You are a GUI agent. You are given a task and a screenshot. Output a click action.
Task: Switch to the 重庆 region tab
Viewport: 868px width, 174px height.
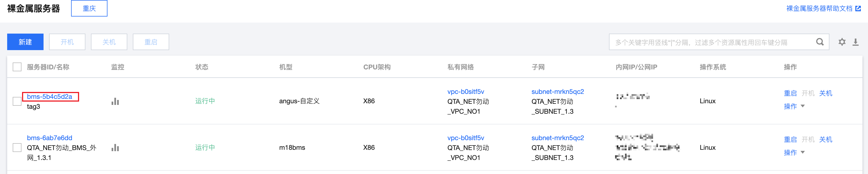click(x=89, y=9)
